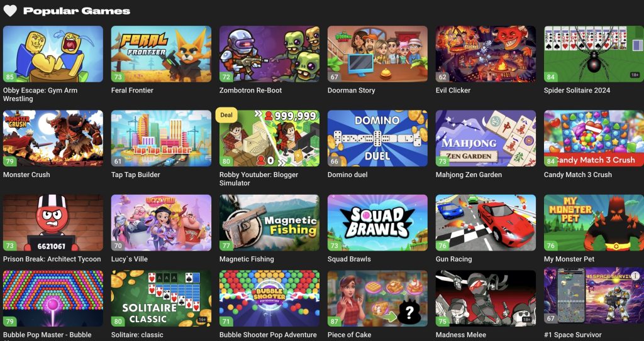
Task: Open the Popular Games section heading
Action: click(x=76, y=11)
